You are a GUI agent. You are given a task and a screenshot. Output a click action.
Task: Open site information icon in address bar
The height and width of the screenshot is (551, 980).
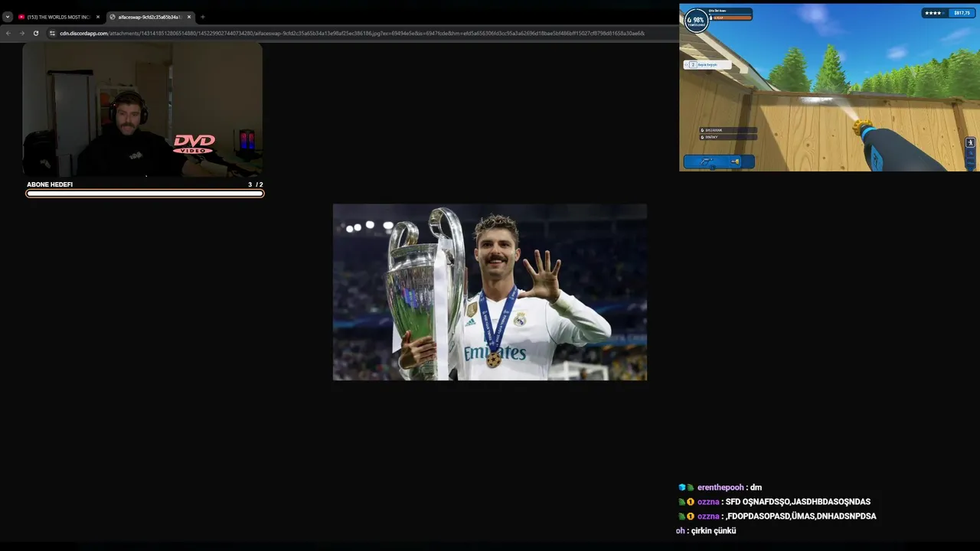click(x=52, y=33)
